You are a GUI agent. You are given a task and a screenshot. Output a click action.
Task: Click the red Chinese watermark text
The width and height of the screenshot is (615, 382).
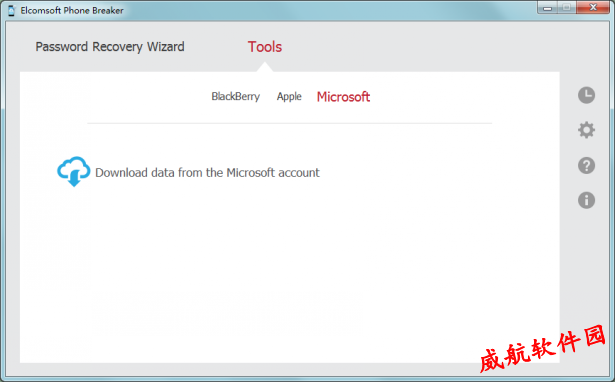pos(542,348)
